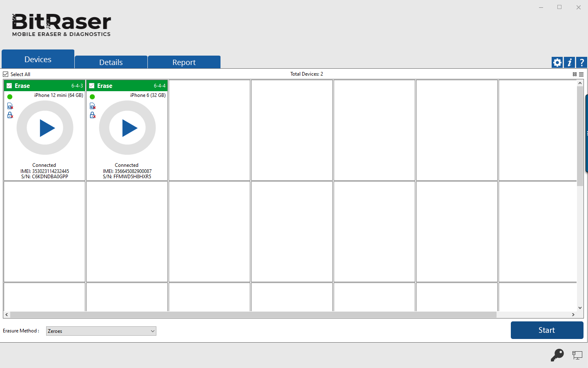
Task: Click Connected status under iPhone 12 mini
Action: 44,165
